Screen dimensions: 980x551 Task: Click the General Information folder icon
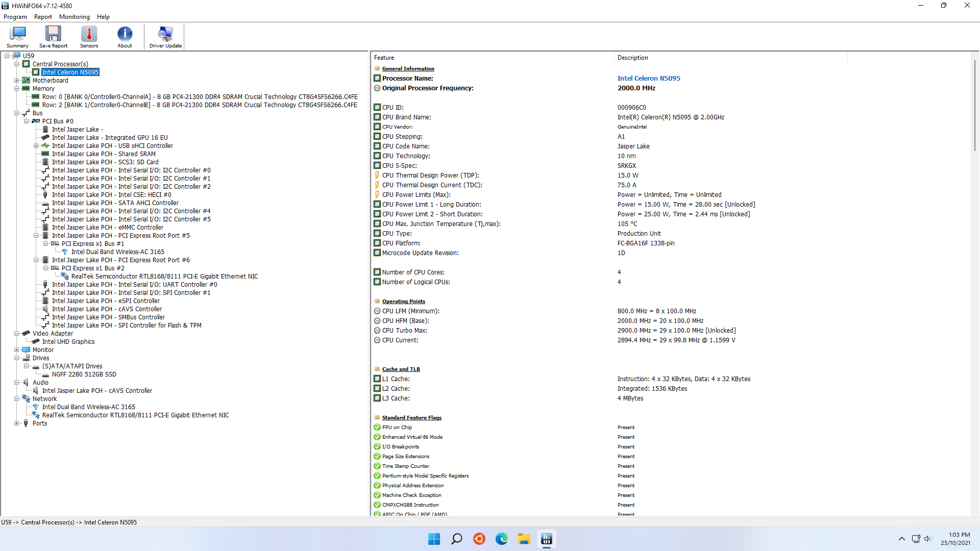click(377, 69)
